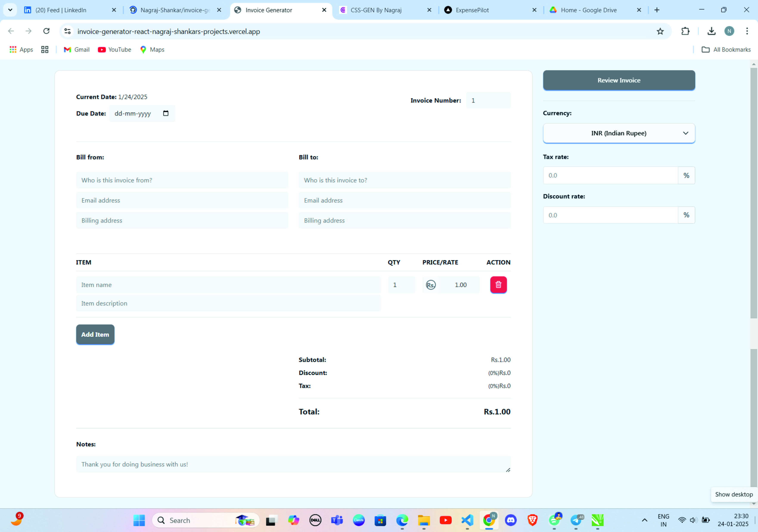Click the Review Invoice button
This screenshot has height=532, width=758.
tap(619, 80)
